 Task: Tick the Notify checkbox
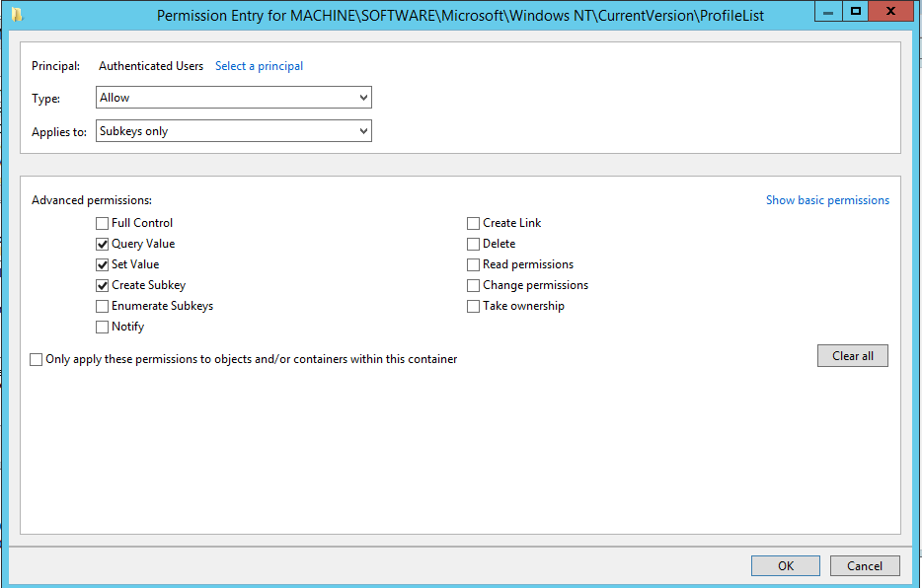[x=102, y=327]
